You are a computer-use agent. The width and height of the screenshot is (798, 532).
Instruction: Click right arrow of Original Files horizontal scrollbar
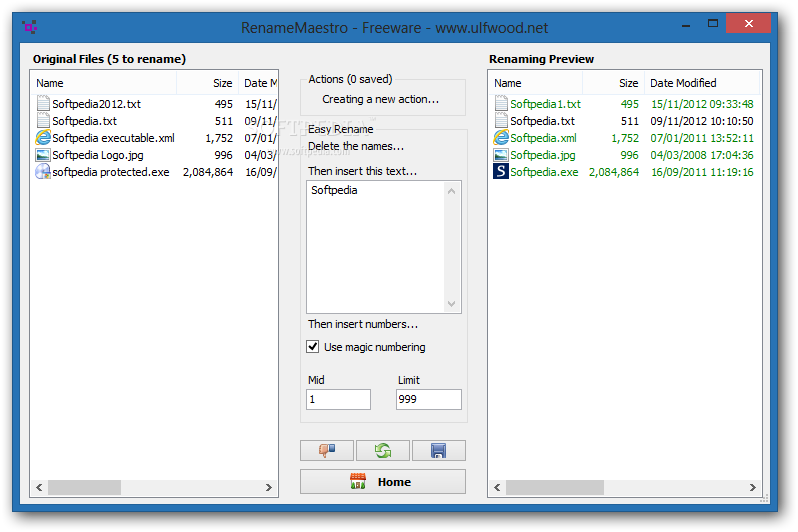[x=269, y=487]
